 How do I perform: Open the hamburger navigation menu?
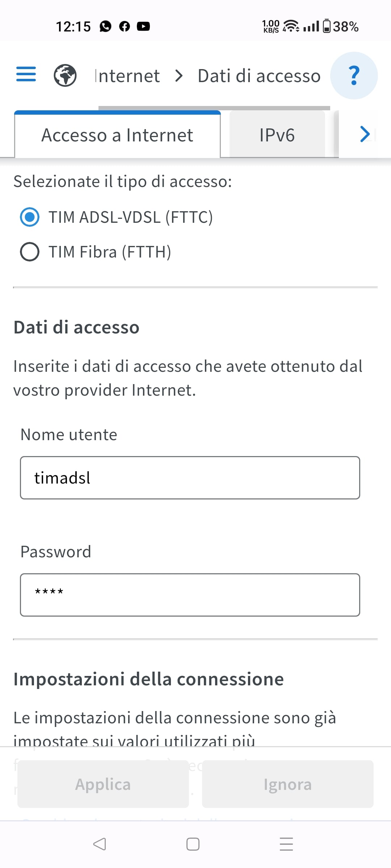(x=26, y=74)
